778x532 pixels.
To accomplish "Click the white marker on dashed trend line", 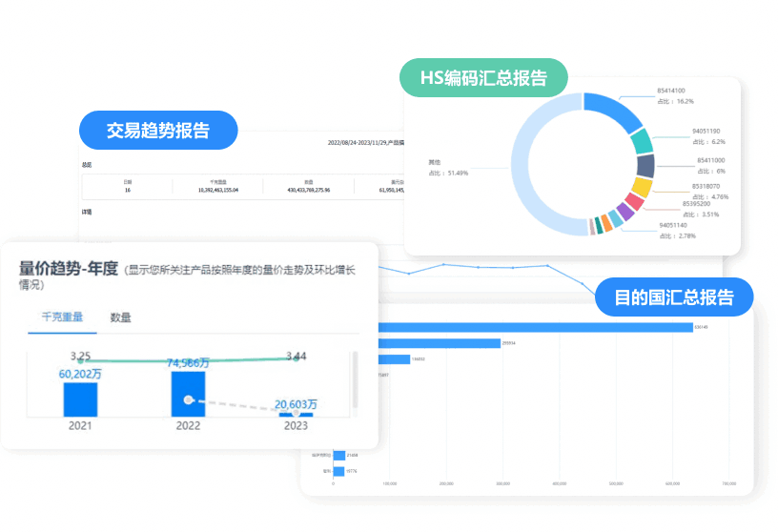I will coord(189,399).
